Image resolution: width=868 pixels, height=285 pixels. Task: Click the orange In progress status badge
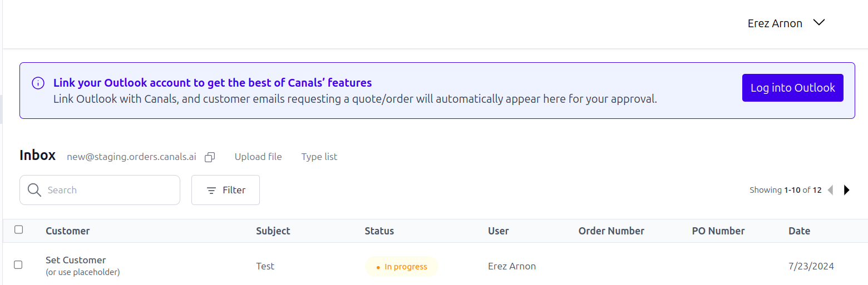[402, 267]
